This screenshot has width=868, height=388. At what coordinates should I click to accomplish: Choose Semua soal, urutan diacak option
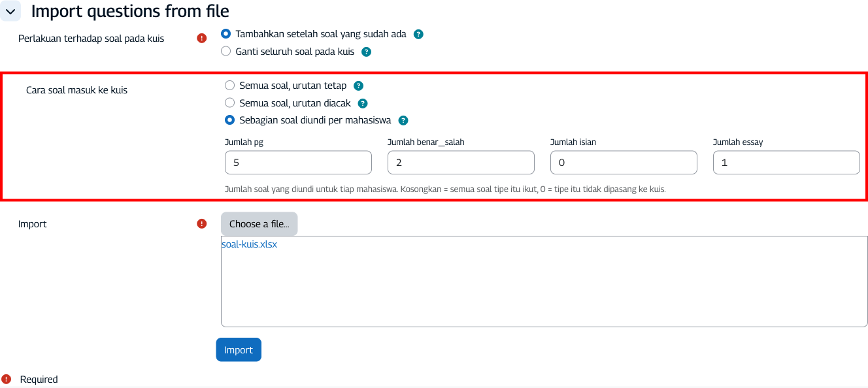(229, 103)
